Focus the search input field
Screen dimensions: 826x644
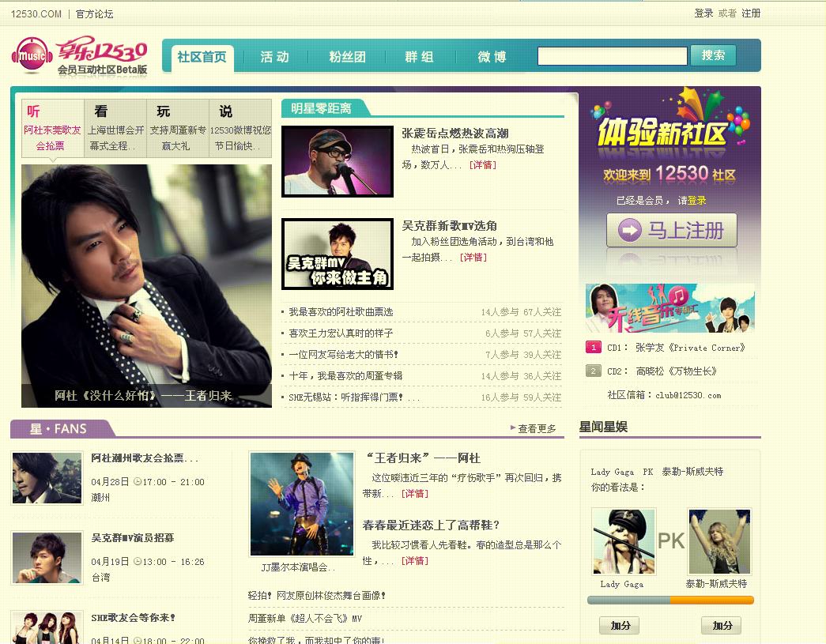(612, 56)
